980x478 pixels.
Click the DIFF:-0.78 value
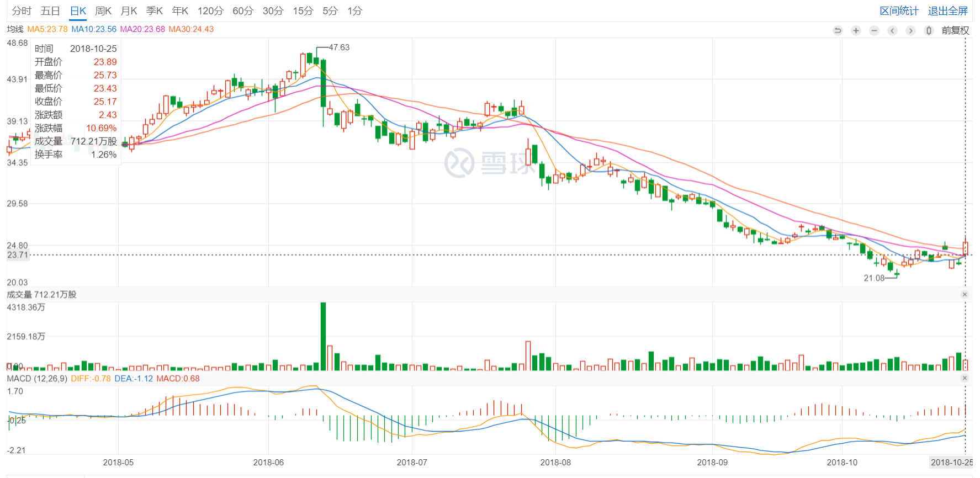coord(91,379)
